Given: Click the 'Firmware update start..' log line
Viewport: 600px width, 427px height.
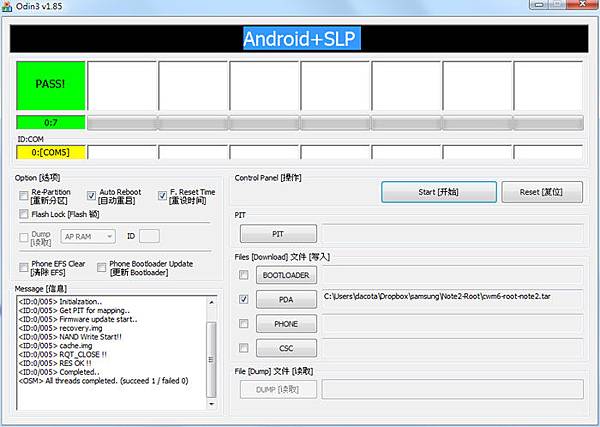Looking at the screenshot, I should 78,319.
